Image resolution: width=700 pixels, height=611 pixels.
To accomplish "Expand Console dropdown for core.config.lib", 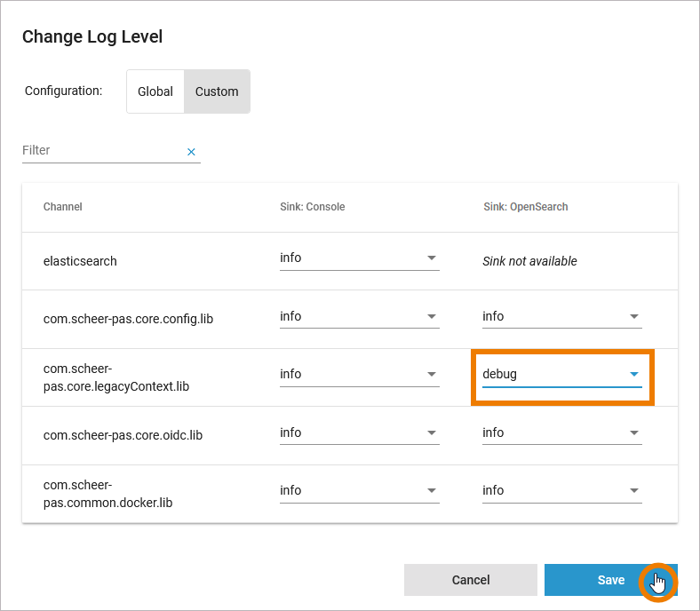I will (x=359, y=316).
